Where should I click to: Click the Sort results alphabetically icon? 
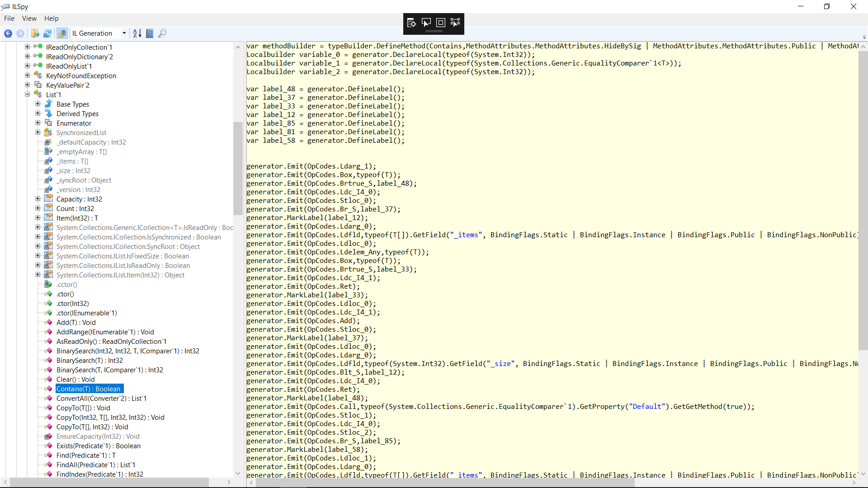click(137, 33)
